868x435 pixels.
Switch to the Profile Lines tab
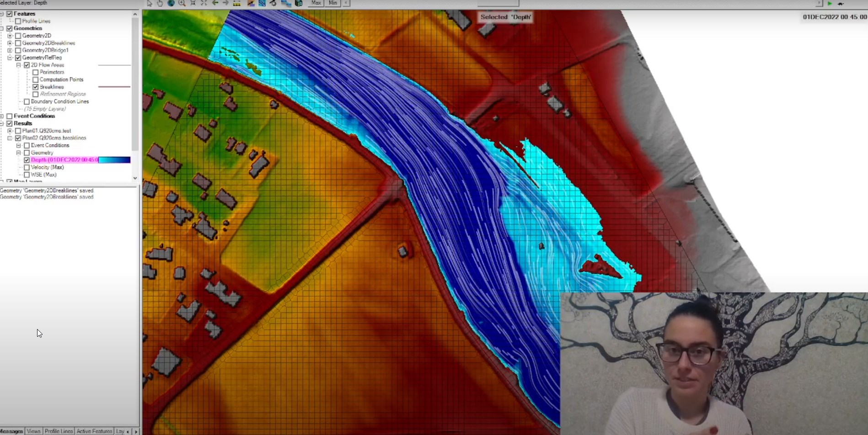[59, 431]
